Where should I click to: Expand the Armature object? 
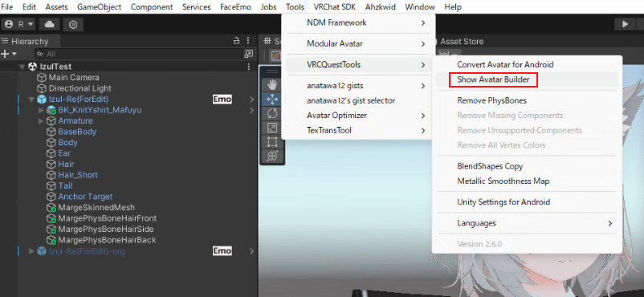41,120
